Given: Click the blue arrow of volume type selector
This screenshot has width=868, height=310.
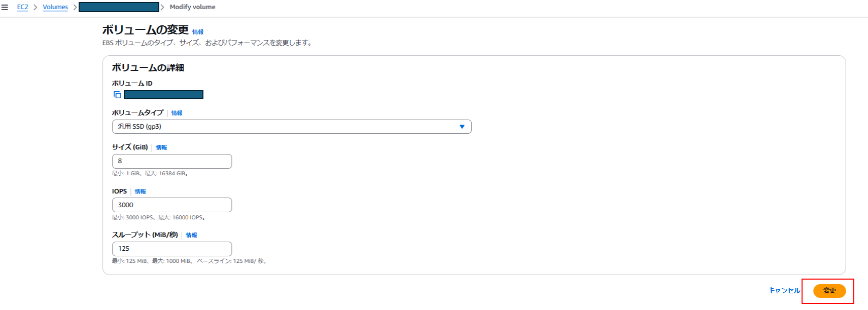Looking at the screenshot, I should point(462,127).
